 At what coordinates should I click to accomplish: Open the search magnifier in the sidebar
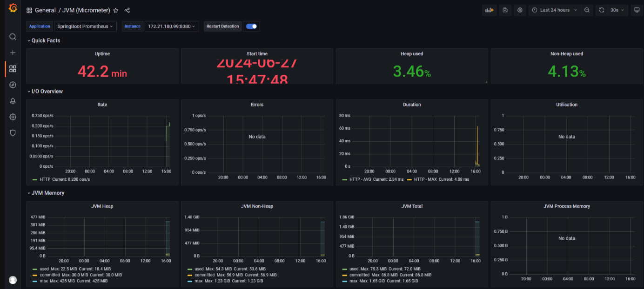(13, 37)
